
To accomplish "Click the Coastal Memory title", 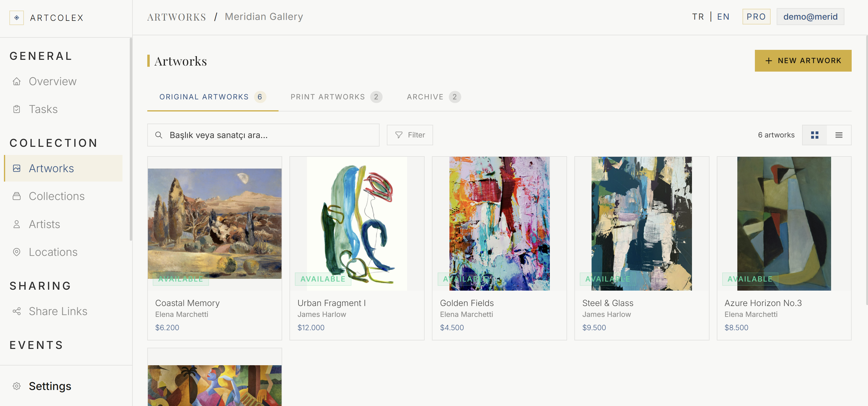I will (187, 303).
